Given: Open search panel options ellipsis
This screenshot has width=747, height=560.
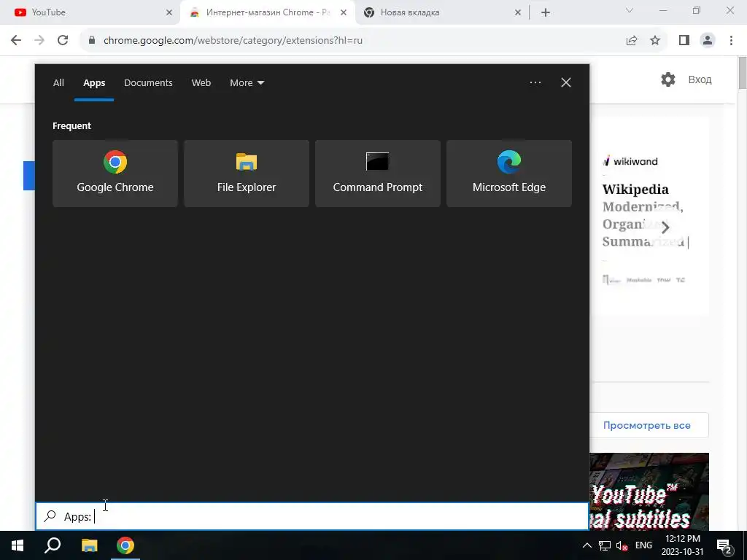Looking at the screenshot, I should [x=535, y=82].
